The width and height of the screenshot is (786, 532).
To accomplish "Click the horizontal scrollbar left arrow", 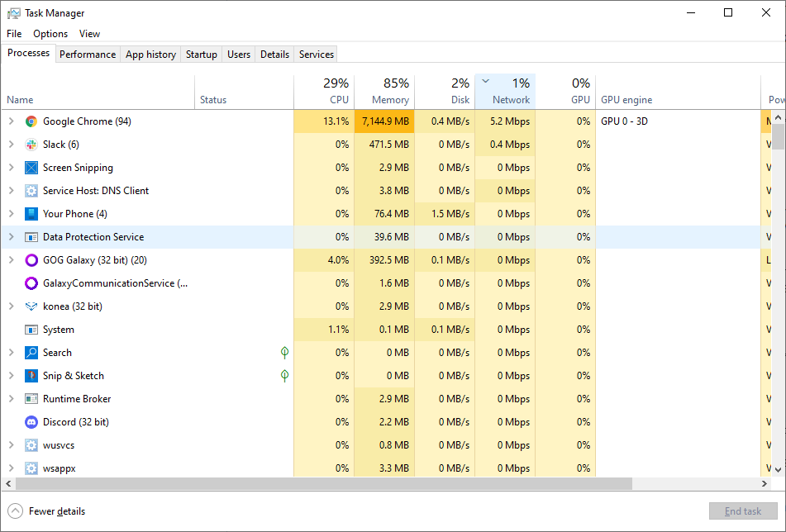I will (x=8, y=484).
